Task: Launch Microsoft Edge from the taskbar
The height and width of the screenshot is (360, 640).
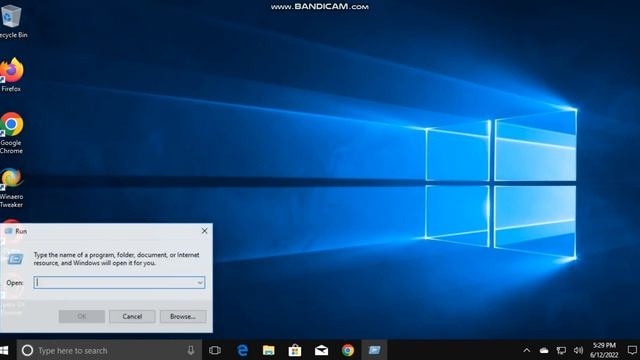Action: (x=242, y=350)
